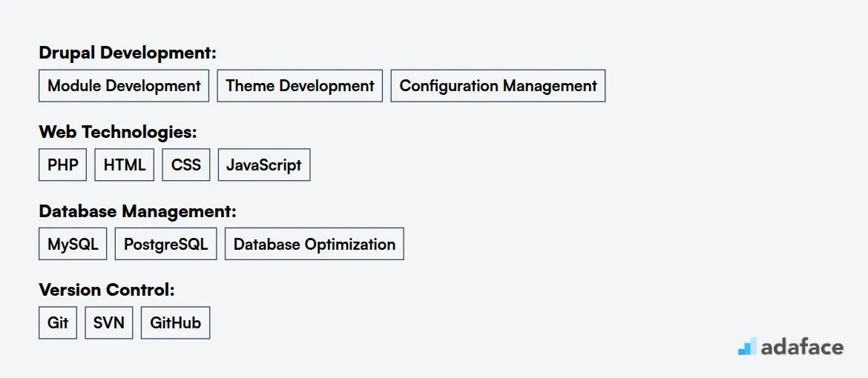Click the SVN tag
This screenshot has width=868, height=378.
tap(108, 323)
